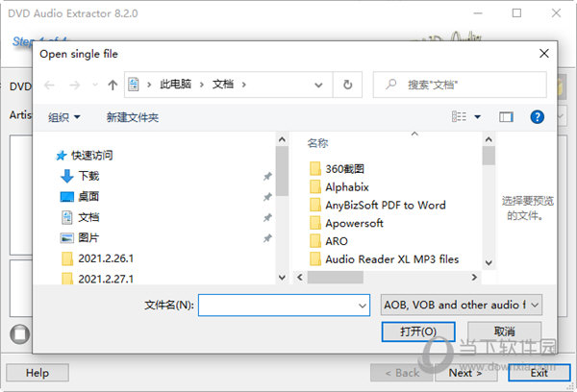Viewport: 577px width, 392px height.
Task: Open the 2021.2.26.1 folder
Action: 97,258
